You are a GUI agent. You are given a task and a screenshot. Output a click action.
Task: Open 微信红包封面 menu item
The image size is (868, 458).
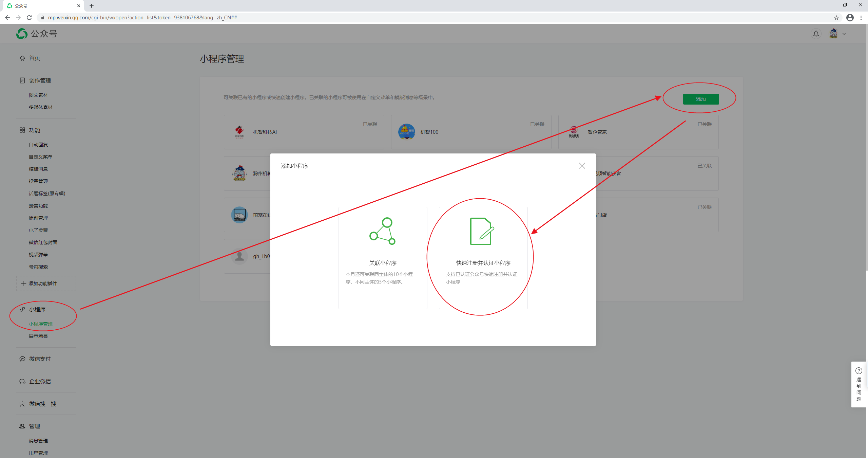point(43,242)
